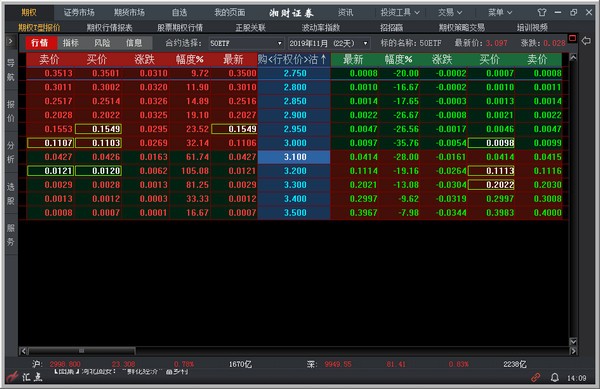This screenshot has height=389, width=600.
Task: Expand the left sidebar arrow
Action: point(11,41)
